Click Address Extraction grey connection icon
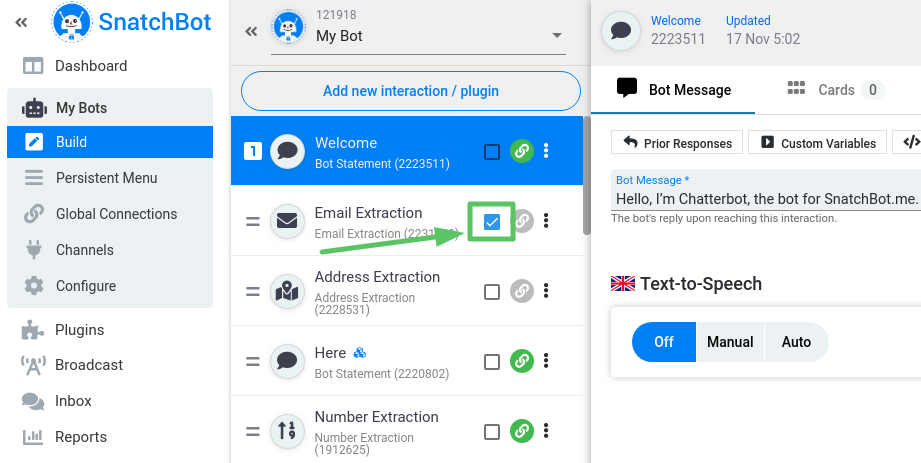 (x=522, y=291)
